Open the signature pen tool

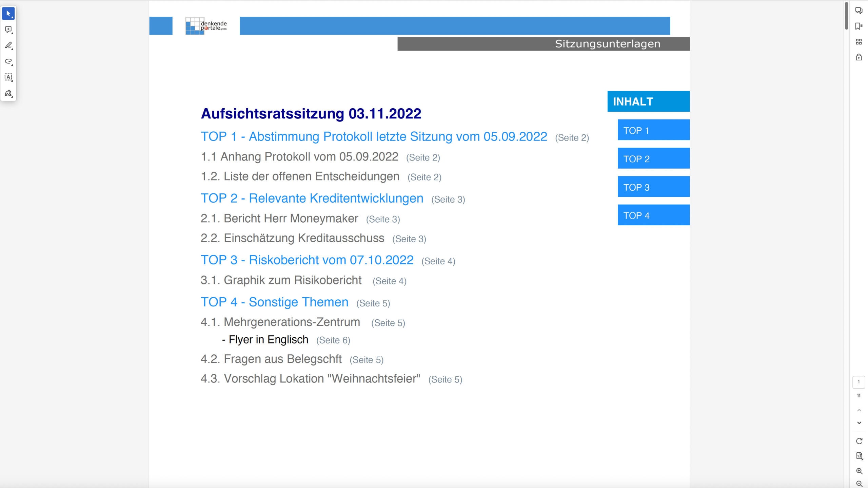(8, 93)
